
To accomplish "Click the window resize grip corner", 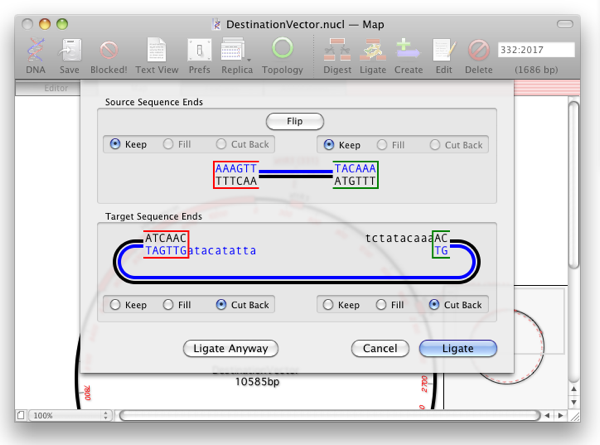I will (574, 416).
